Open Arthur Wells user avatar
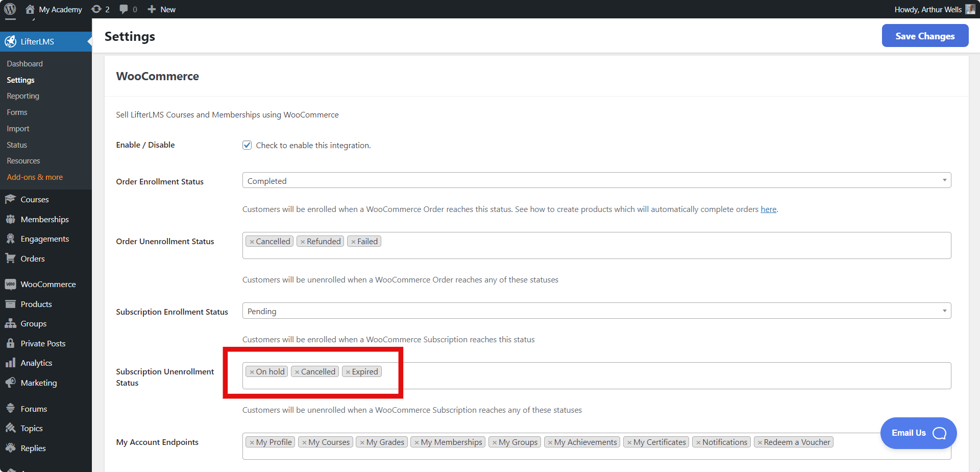This screenshot has height=472, width=980. pos(970,9)
